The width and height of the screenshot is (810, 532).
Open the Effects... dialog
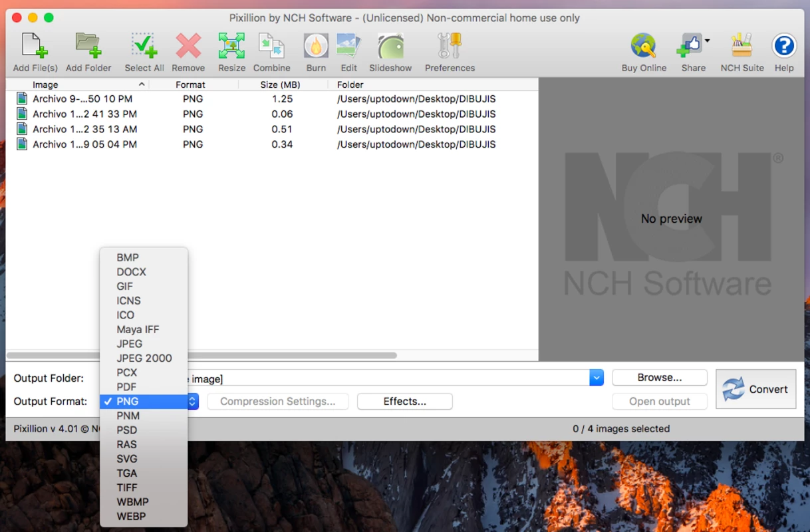405,402
